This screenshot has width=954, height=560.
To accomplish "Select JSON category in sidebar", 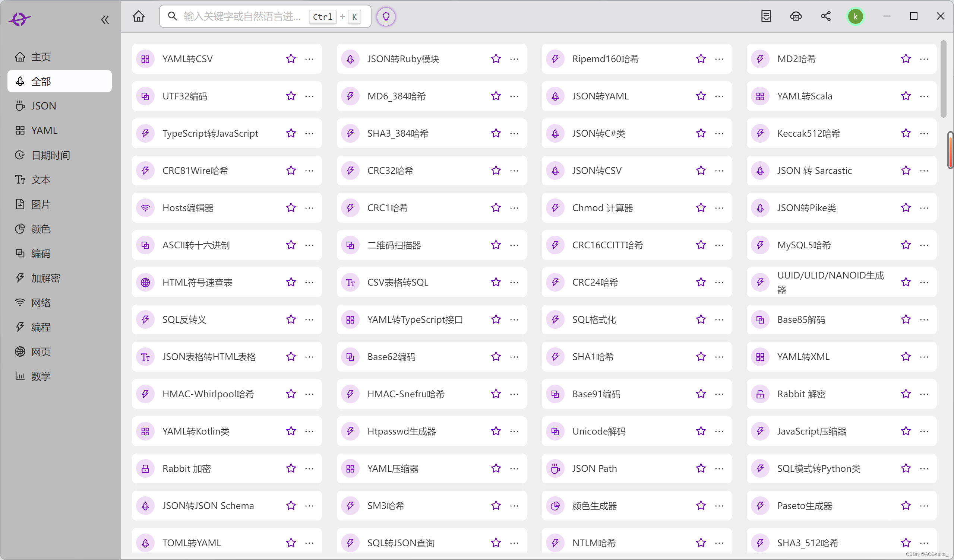I will point(43,106).
